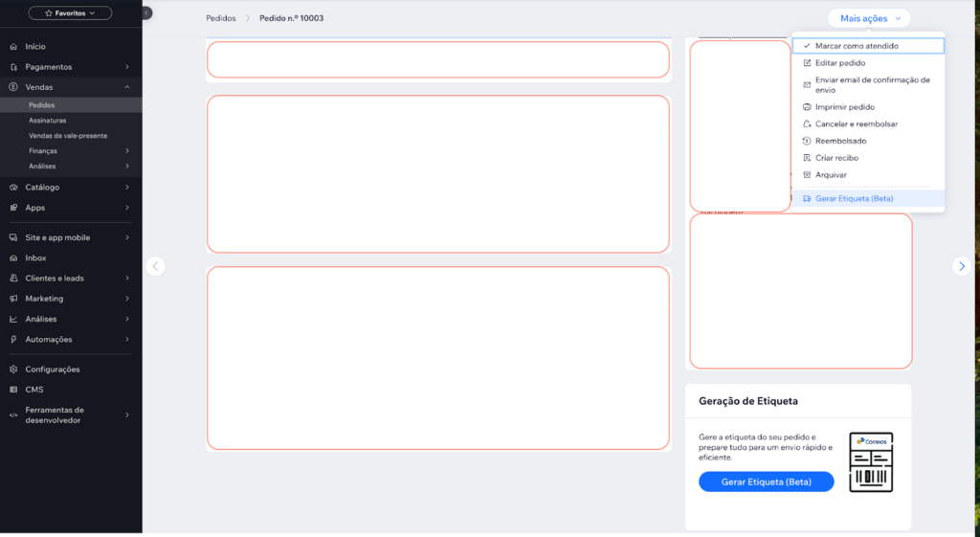The width and height of the screenshot is (980, 537).
Task: Click the blue Gerar Etiqueta (Beta) button
Action: [x=767, y=482]
